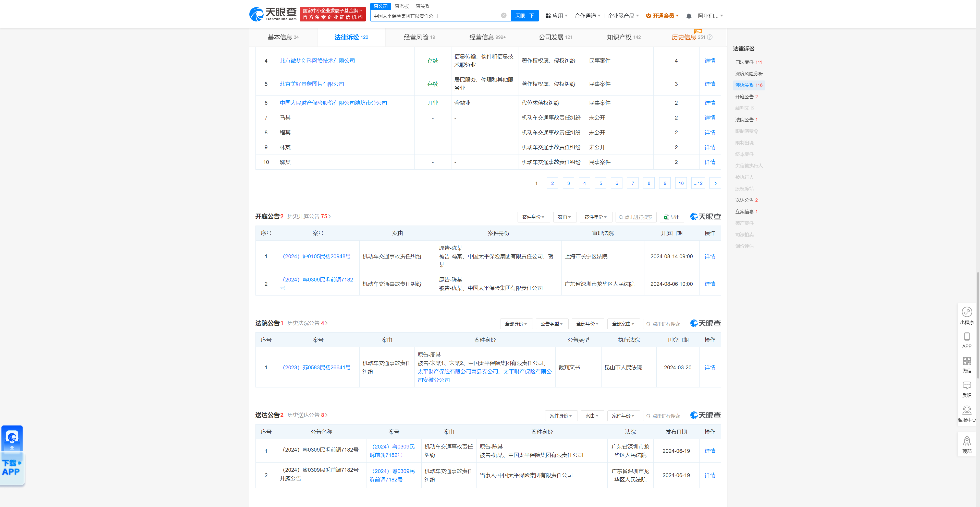Open the 开通会员 dropdown

(662, 16)
